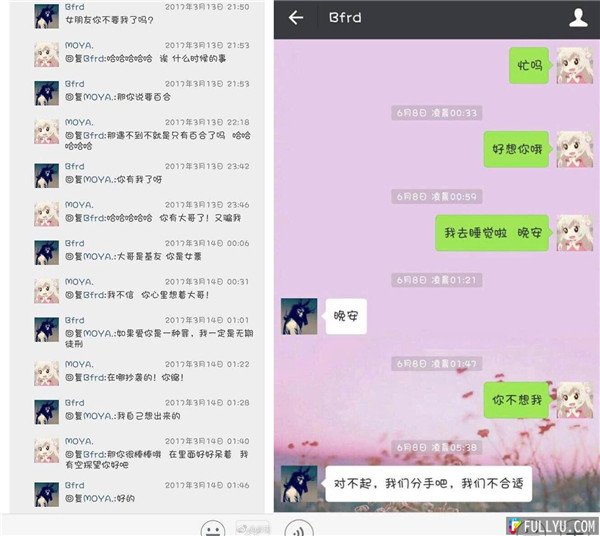Open Bfrd's avatar beside the breakup message

pyautogui.click(x=299, y=484)
